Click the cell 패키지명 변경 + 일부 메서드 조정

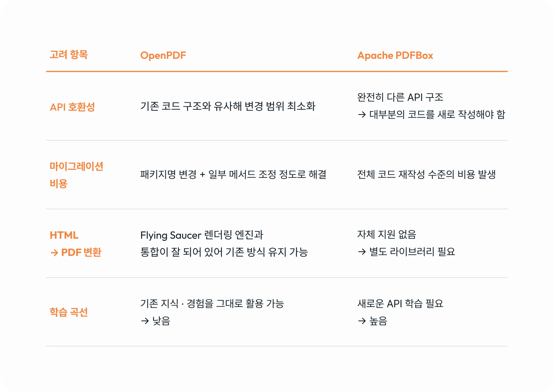(x=233, y=174)
